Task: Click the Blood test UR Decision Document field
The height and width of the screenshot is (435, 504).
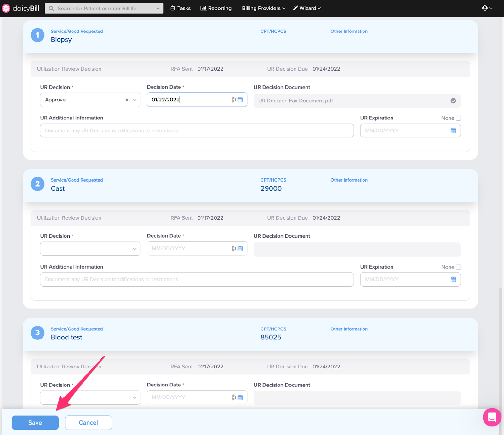Action: [357, 398]
